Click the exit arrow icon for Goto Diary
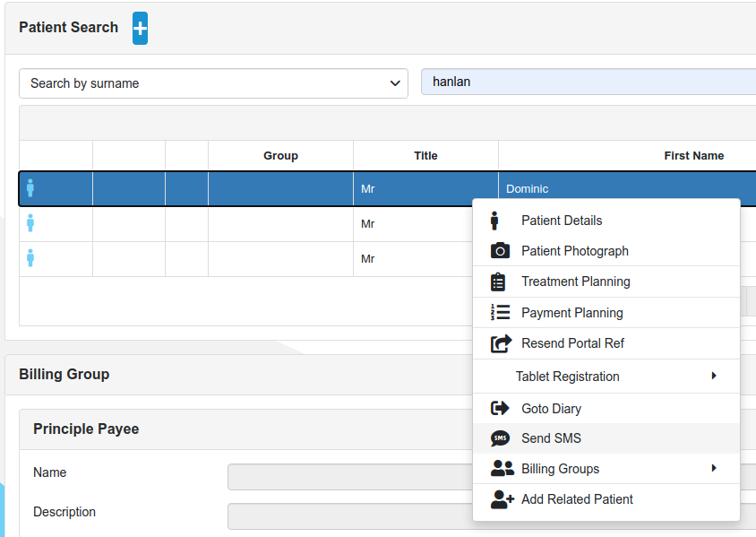This screenshot has width=756, height=537. point(500,408)
